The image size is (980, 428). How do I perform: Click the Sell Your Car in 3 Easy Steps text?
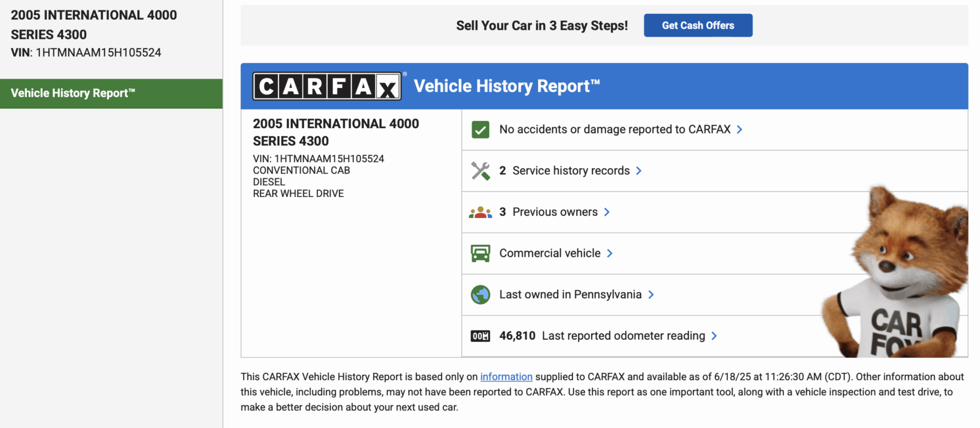click(x=542, y=25)
